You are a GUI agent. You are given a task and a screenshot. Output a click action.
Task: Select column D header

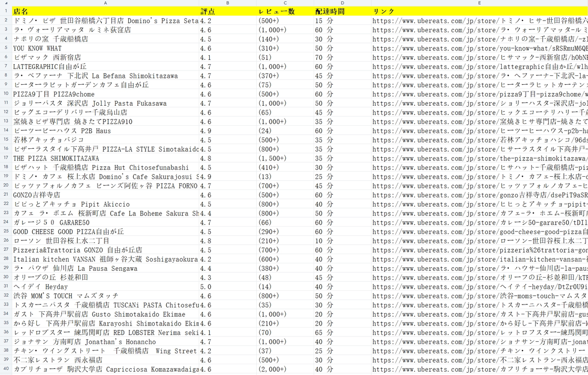coord(343,3)
